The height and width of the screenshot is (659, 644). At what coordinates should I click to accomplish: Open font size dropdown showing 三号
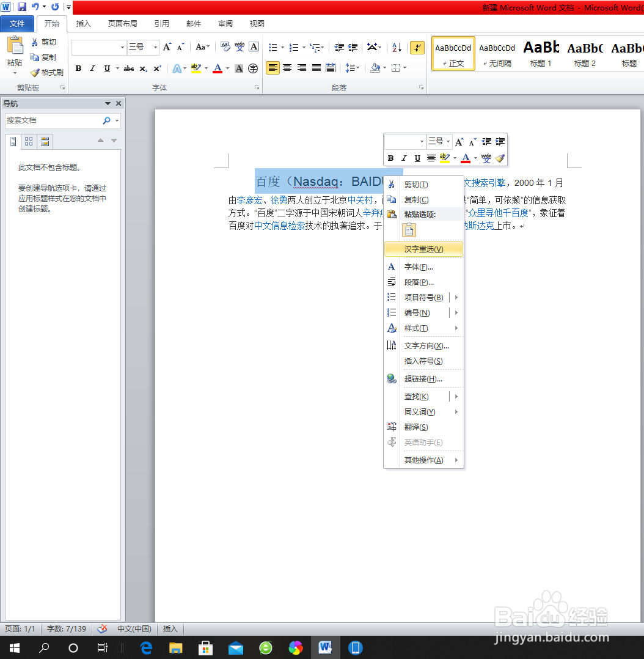coord(155,47)
